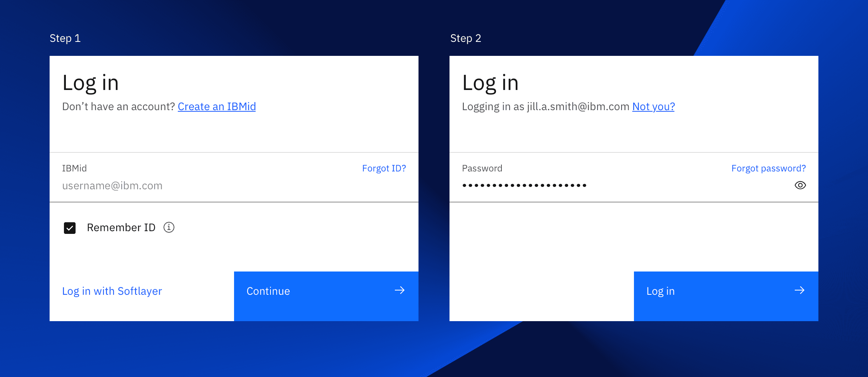Toggle the Remember ID checkbox off
This screenshot has height=377, width=868.
[69, 228]
